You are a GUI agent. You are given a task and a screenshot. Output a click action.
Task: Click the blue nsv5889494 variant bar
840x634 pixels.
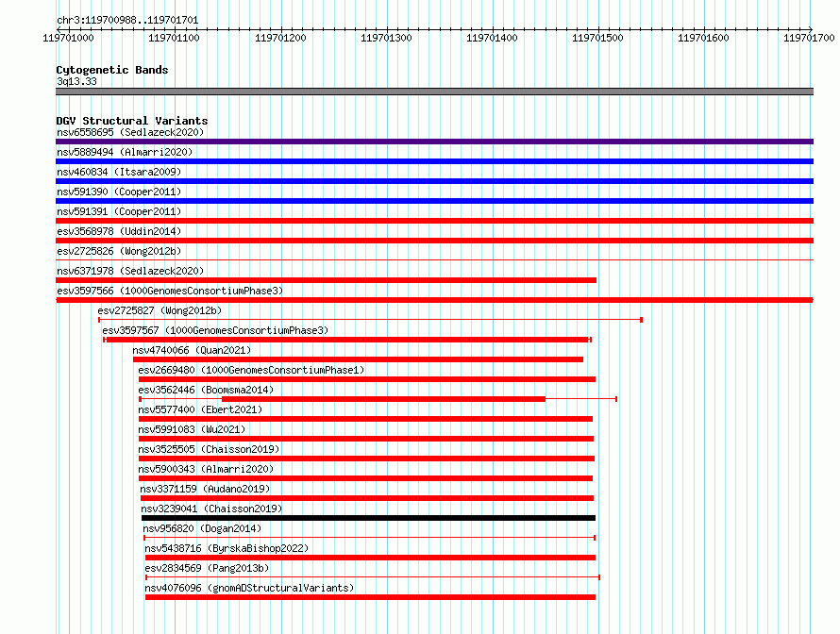pos(434,161)
